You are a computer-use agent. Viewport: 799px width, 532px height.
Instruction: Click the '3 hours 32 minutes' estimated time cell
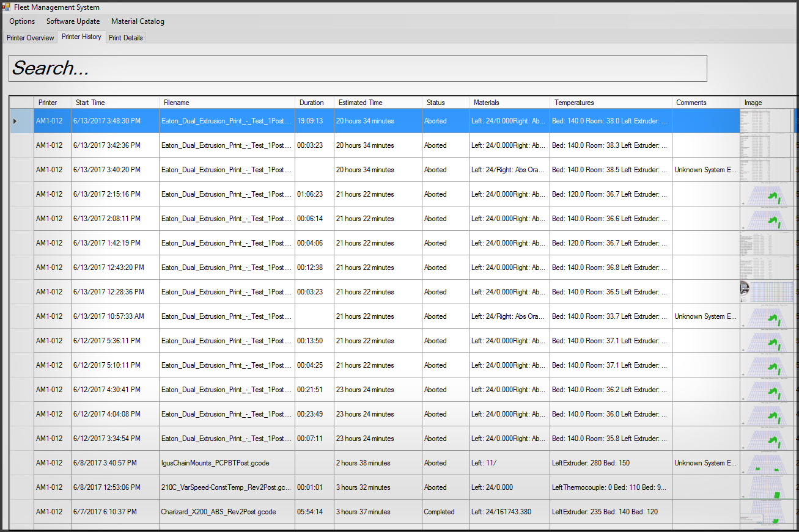[378, 487]
